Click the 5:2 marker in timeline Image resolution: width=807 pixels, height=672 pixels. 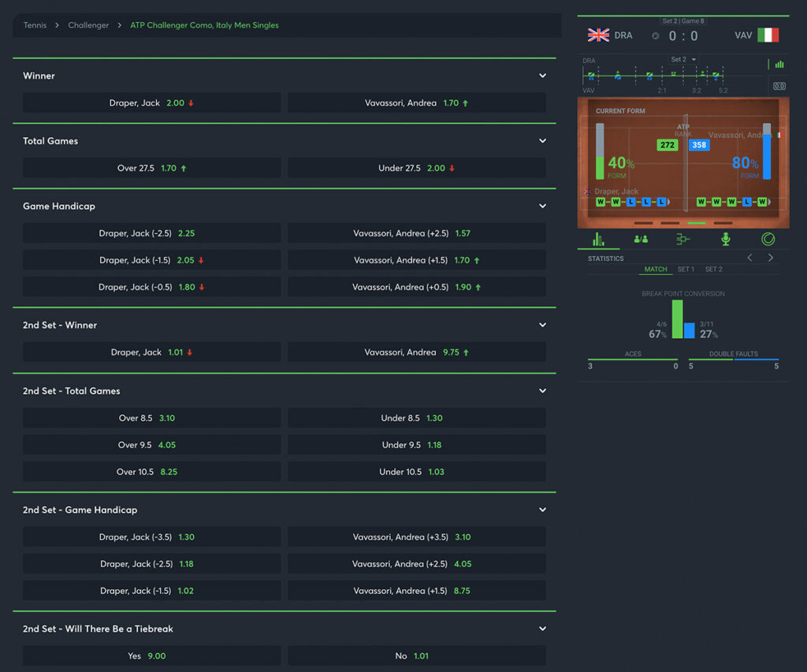(x=723, y=91)
